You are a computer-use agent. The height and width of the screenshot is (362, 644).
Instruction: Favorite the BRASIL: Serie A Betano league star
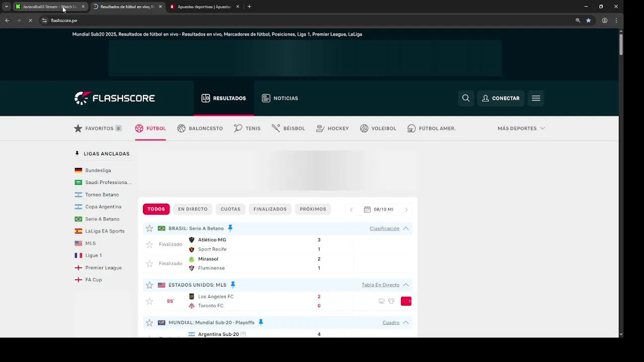click(149, 228)
